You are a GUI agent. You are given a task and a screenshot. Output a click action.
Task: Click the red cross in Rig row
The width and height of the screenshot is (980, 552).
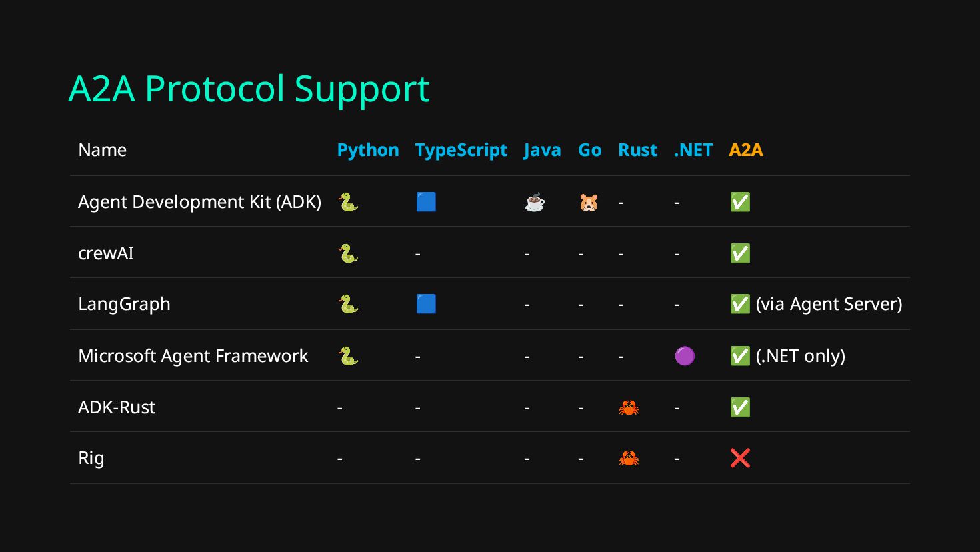pos(740,458)
